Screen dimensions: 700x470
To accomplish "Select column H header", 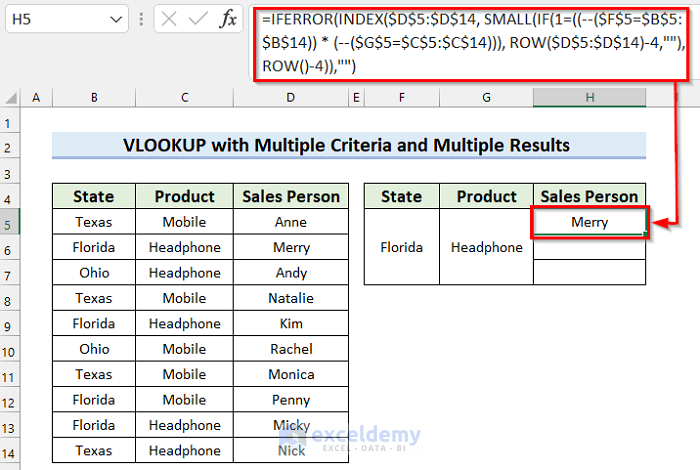I will [590, 97].
